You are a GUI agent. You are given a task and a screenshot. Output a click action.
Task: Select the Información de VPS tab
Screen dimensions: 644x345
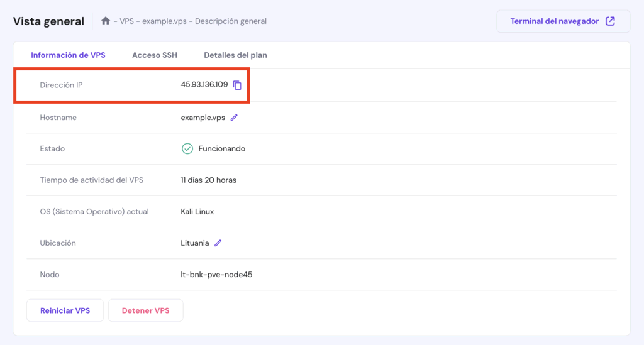pos(68,55)
